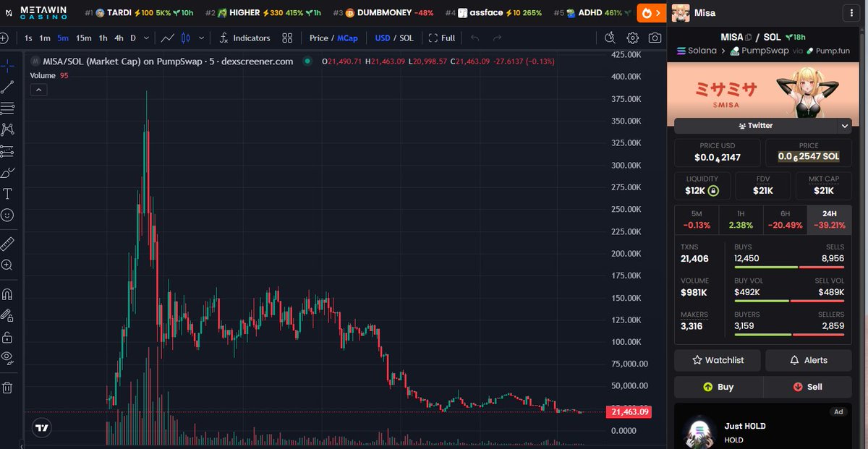Click the green Buy button
868x449 pixels.
coord(718,387)
